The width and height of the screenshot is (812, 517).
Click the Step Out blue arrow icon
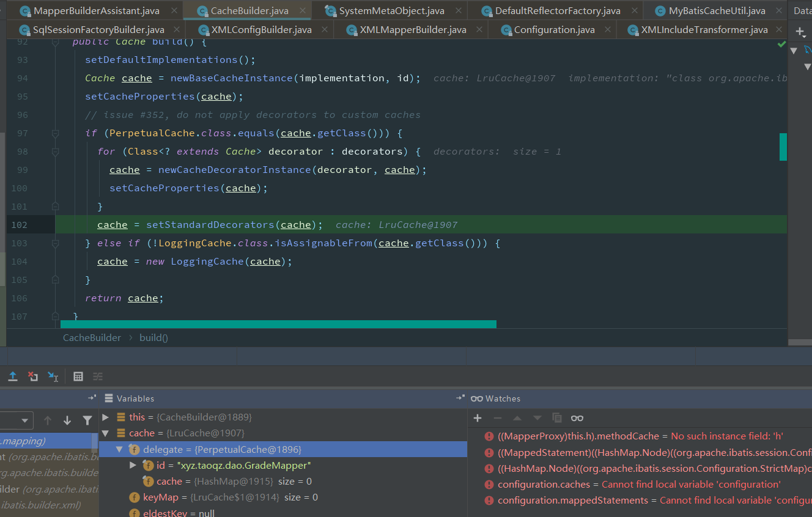coord(13,376)
